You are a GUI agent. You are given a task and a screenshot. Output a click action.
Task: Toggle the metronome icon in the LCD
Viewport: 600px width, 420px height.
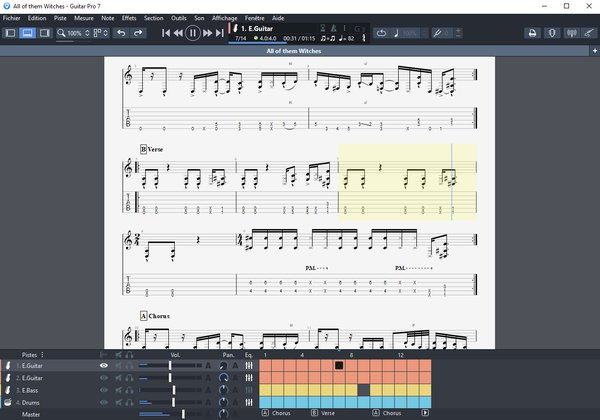334,28
